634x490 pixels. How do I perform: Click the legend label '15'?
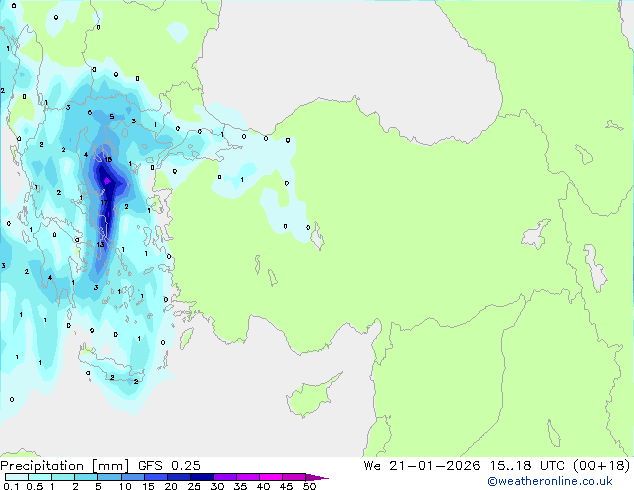[x=148, y=486]
